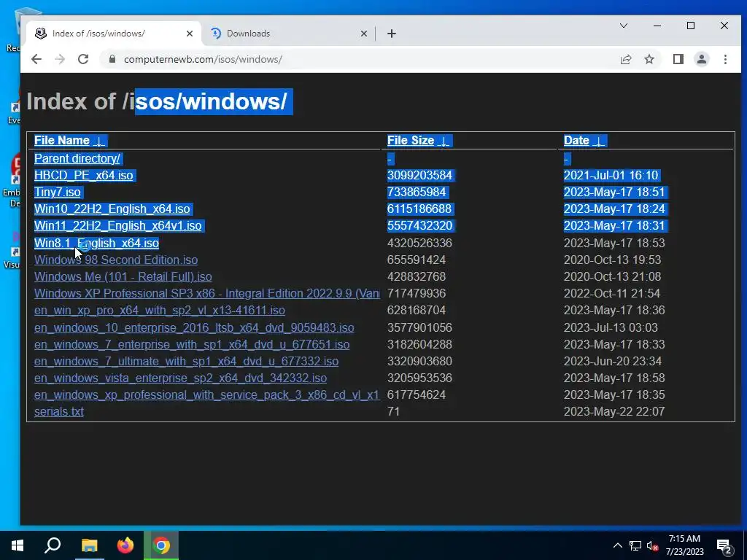Open the Chrome profile menu

(x=701, y=59)
